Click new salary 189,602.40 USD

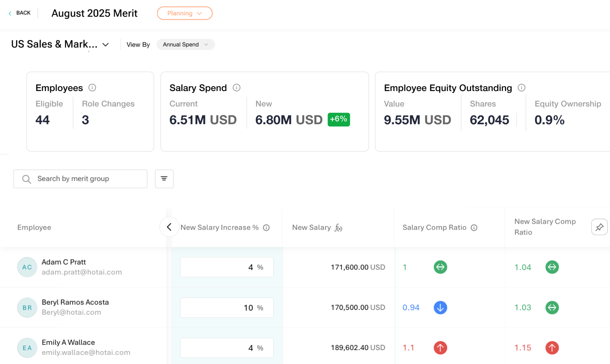coord(358,348)
